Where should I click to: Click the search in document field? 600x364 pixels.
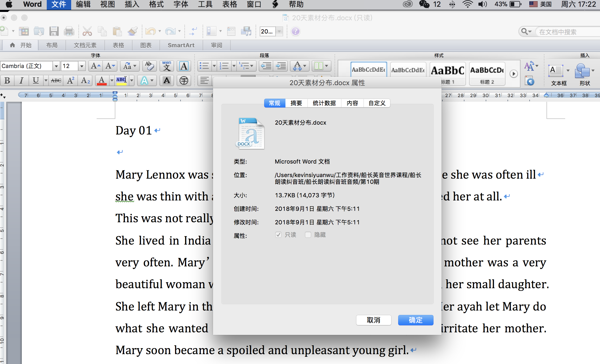(568, 32)
